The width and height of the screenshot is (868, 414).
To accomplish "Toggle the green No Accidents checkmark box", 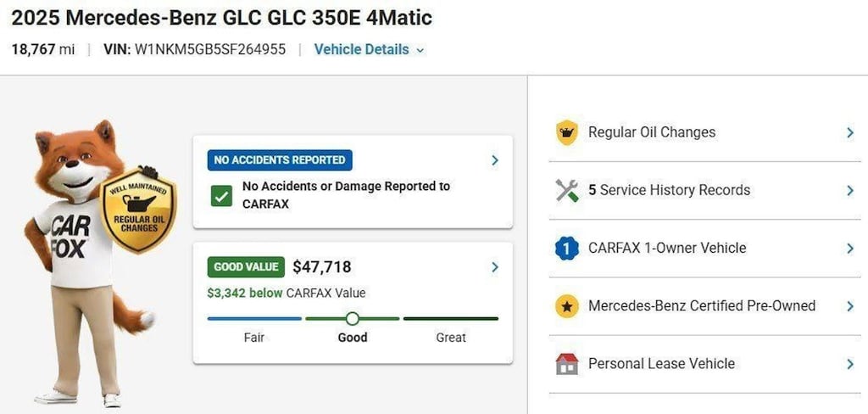I will click(x=221, y=196).
